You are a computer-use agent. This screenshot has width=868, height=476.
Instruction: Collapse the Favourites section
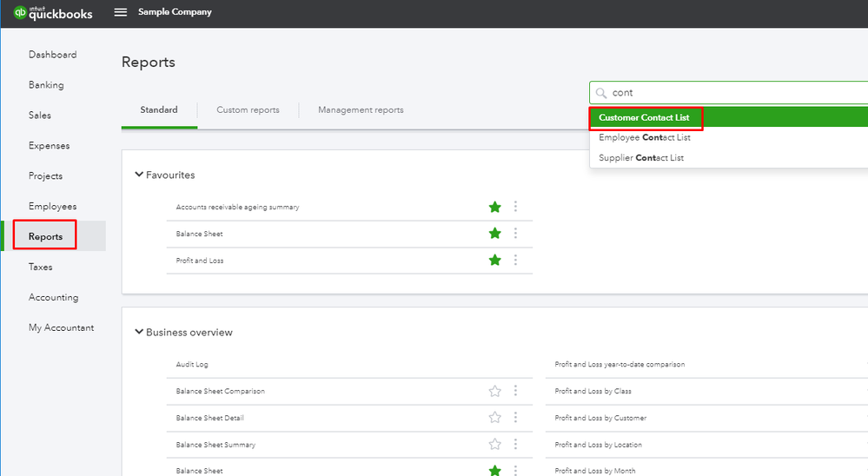click(139, 175)
